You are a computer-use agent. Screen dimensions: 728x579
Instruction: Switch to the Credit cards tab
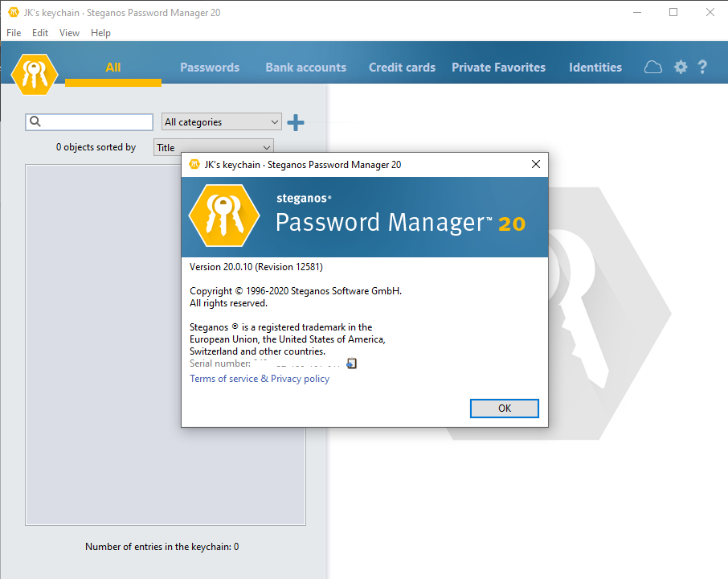tap(402, 68)
